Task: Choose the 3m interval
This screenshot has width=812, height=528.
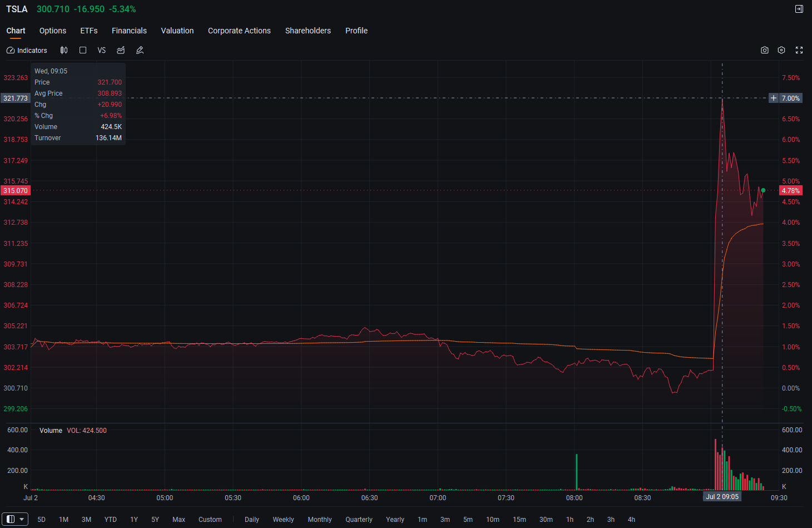Action: pos(445,520)
